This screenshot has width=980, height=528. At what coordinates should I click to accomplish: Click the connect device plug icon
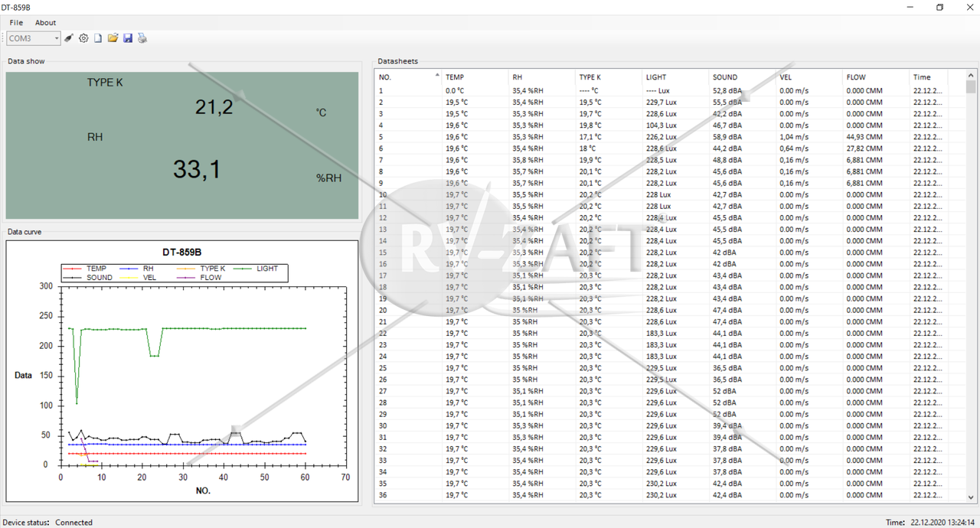pyautogui.click(x=69, y=38)
